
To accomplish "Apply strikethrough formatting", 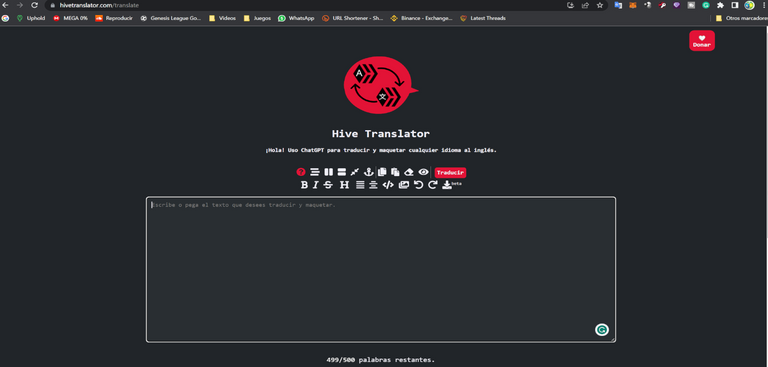I will click(x=328, y=185).
